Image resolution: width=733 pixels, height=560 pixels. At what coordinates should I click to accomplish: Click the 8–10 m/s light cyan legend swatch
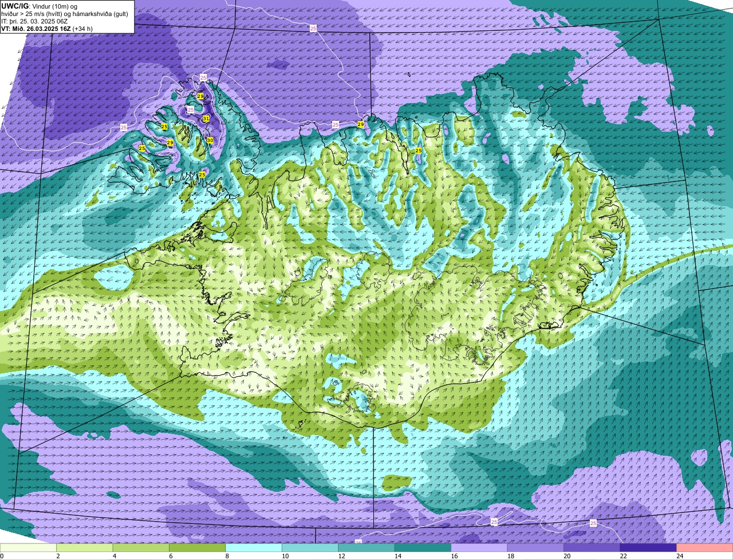tap(254, 547)
